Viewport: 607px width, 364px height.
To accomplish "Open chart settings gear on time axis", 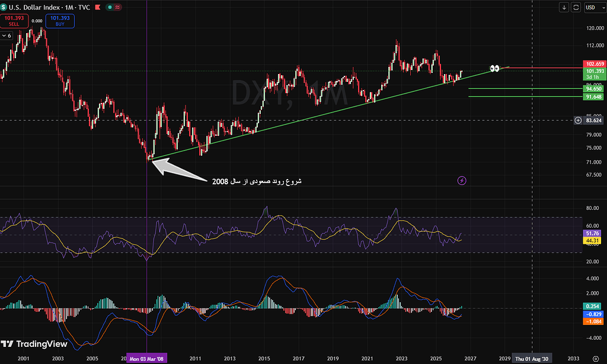I will point(595,359).
